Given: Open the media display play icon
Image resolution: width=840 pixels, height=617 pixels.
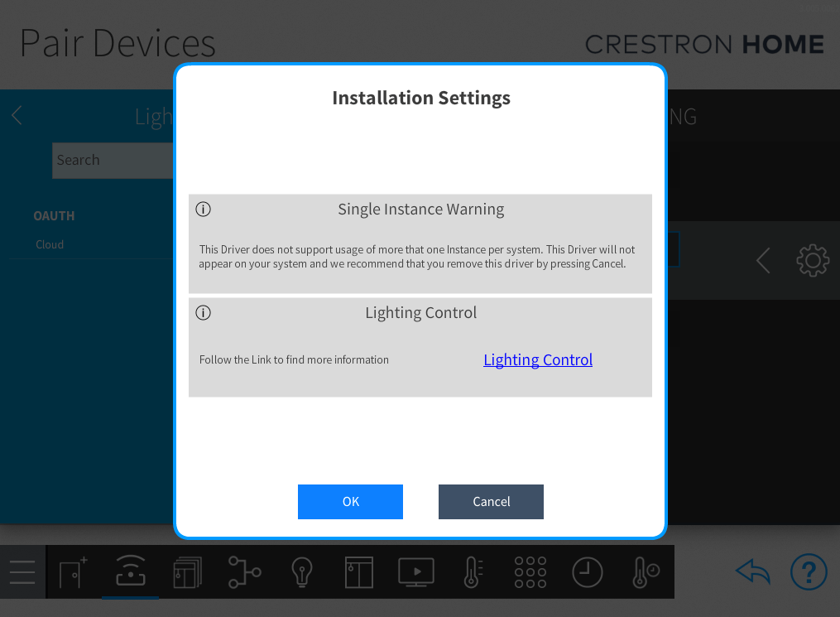Looking at the screenshot, I should tap(416, 572).
